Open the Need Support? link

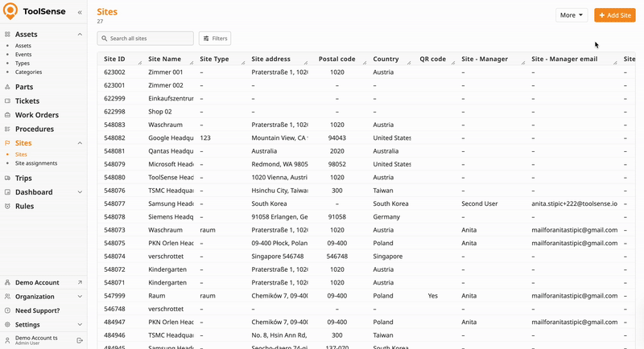tap(37, 310)
